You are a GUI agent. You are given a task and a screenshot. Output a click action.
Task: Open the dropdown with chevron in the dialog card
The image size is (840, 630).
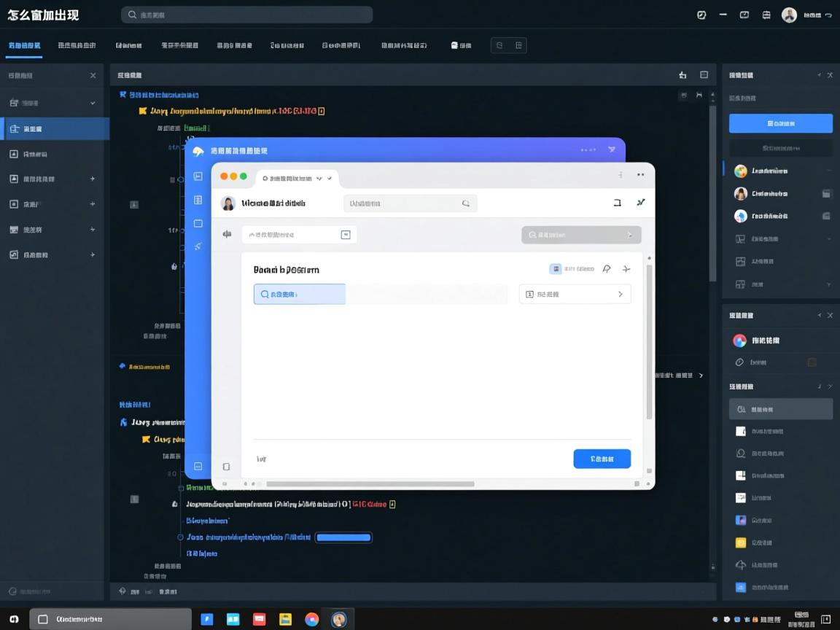click(575, 294)
